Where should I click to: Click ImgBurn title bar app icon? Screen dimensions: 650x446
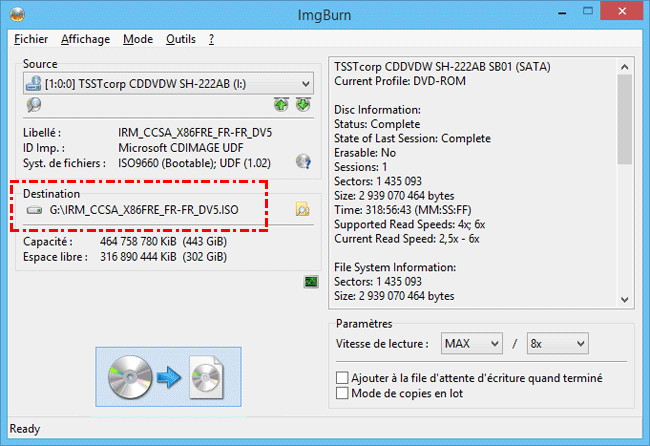click(11, 14)
